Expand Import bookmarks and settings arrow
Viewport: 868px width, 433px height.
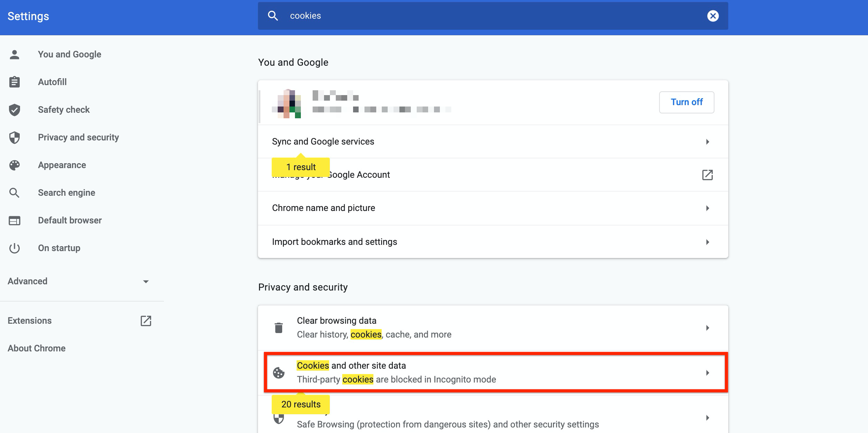pyautogui.click(x=708, y=242)
